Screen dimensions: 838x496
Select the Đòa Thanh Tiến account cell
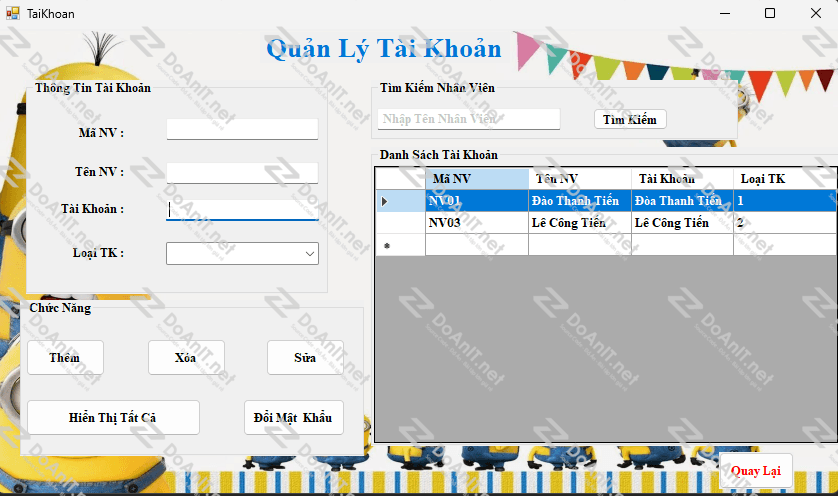coord(682,201)
